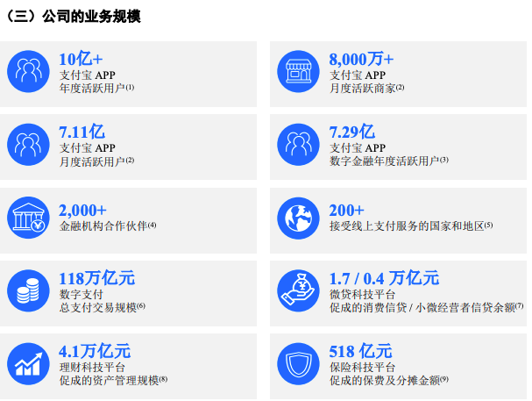Viewport: 532px width, 401px height.
Task: Click the text 促成的消费信贷 / 小微经营者信贷余额(7)
Action: point(427,307)
